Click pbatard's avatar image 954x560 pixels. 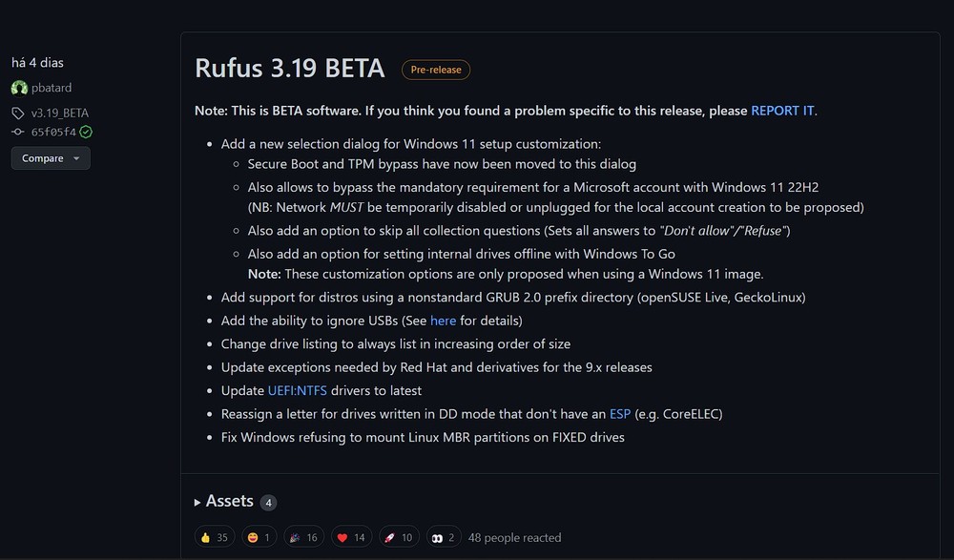pos(19,88)
